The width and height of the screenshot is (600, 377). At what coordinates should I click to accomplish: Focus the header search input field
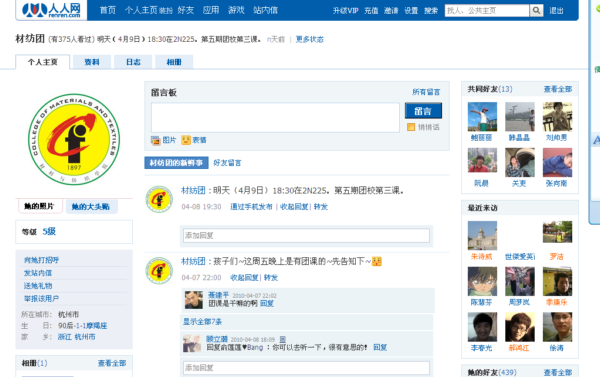(x=487, y=10)
